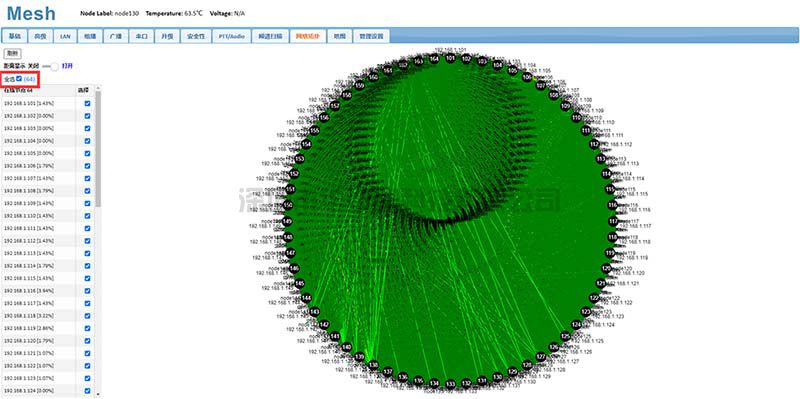Open the 串口 tab
The height and width of the screenshot is (399, 800).
pos(141,36)
